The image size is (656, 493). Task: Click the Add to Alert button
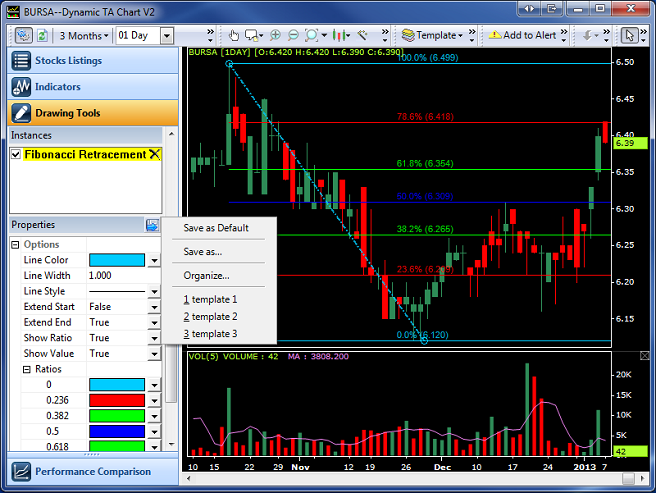click(523, 35)
